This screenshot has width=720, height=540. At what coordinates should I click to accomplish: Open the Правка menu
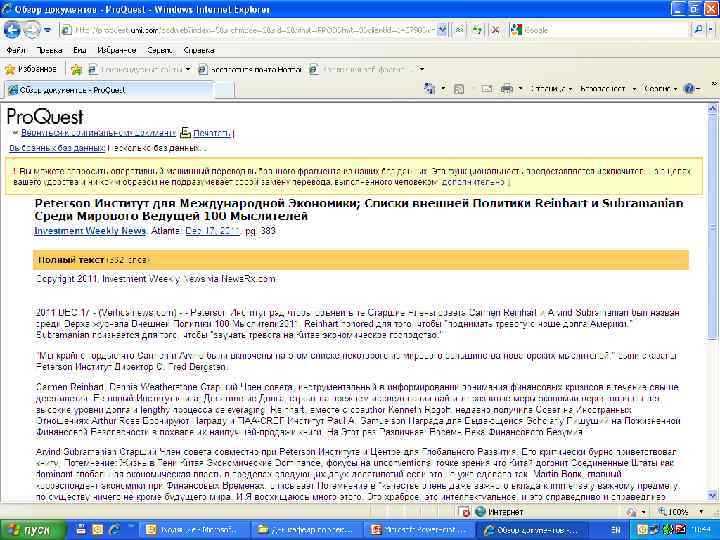[x=50, y=50]
